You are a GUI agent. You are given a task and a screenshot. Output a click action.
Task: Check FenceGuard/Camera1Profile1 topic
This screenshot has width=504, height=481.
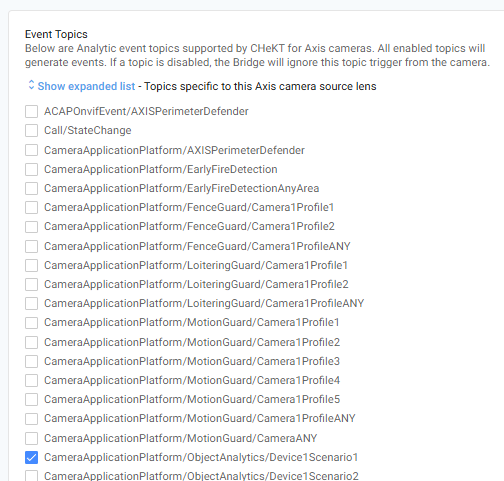pyautogui.click(x=31, y=207)
